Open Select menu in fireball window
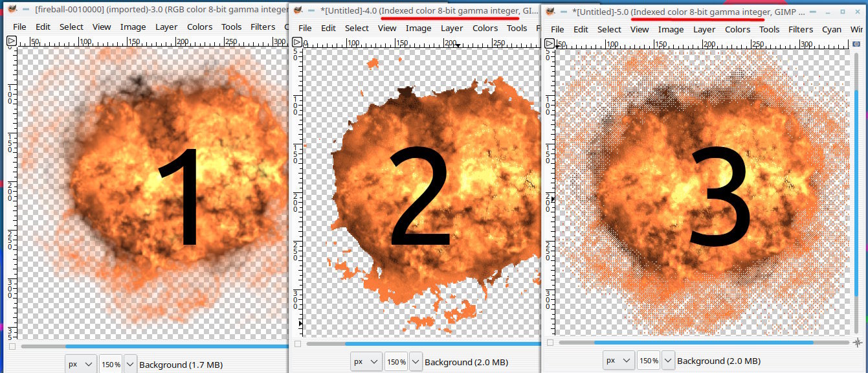This screenshot has height=373, width=868. tap(71, 27)
